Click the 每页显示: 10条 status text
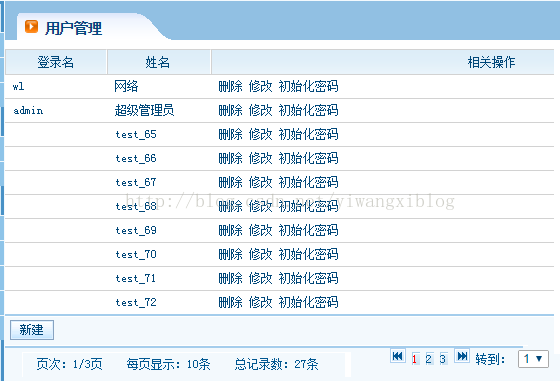This screenshot has width=560, height=381. 168,364
